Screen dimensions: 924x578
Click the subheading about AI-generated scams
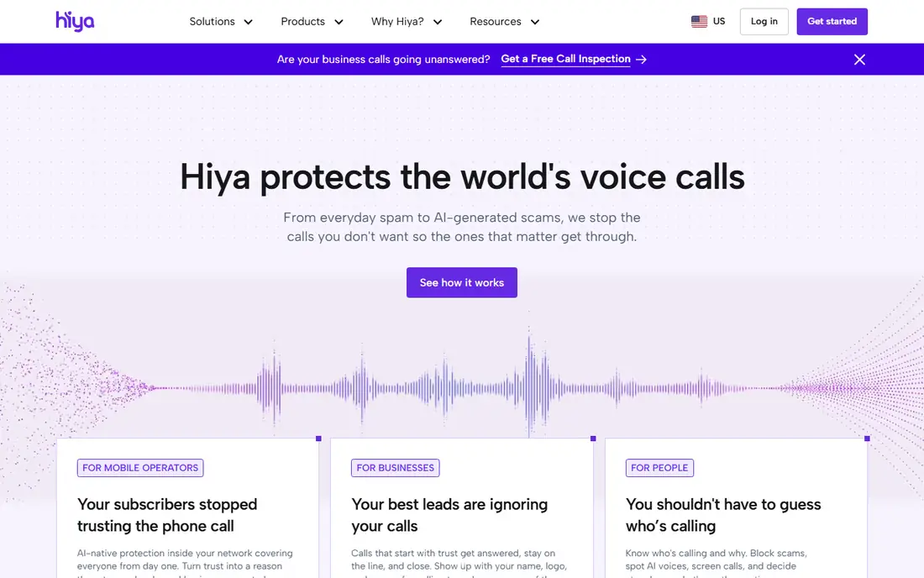tap(462, 227)
